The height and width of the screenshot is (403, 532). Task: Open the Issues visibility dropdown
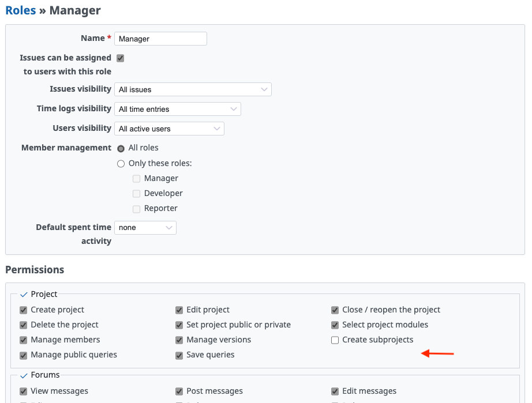[x=193, y=89]
